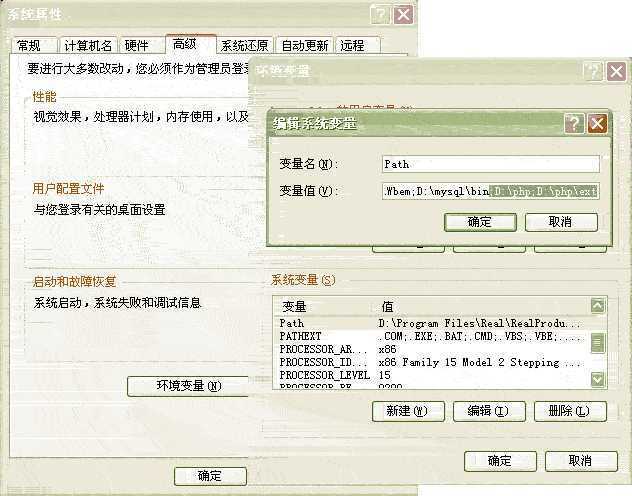Image resolution: width=632 pixels, height=496 pixels.
Task: Close the System Properties window
Action: pyautogui.click(x=403, y=15)
